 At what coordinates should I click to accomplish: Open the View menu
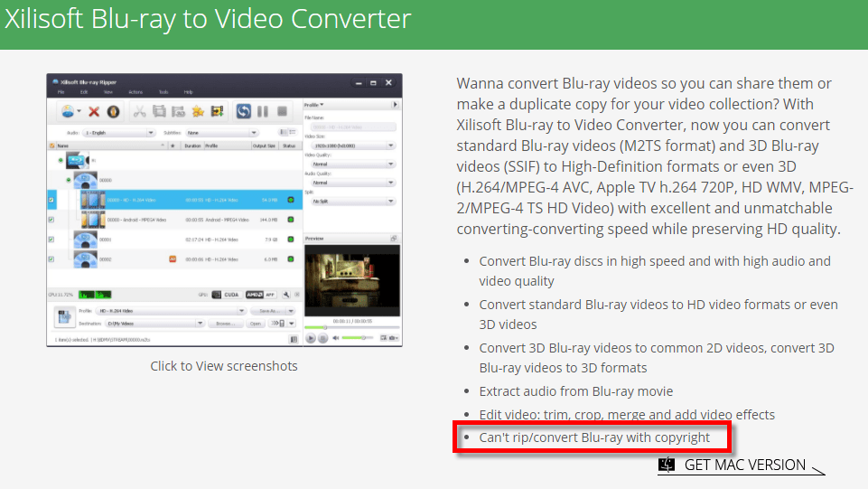(x=108, y=92)
